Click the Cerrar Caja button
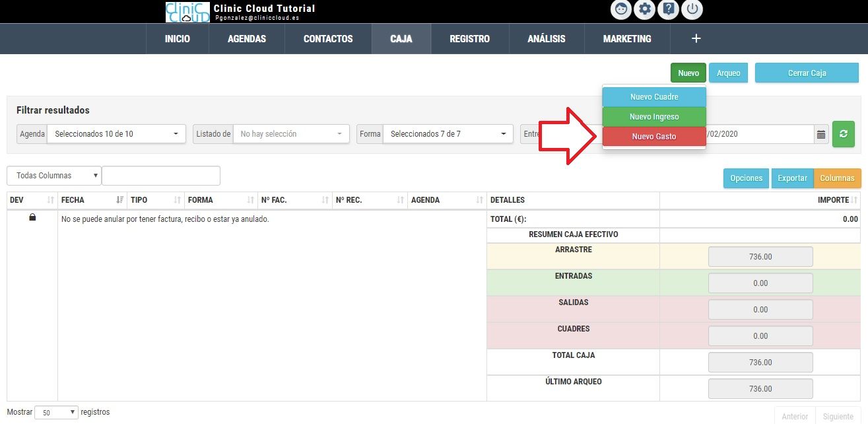Image resolution: width=868 pixels, height=424 pixels. pyautogui.click(x=807, y=73)
